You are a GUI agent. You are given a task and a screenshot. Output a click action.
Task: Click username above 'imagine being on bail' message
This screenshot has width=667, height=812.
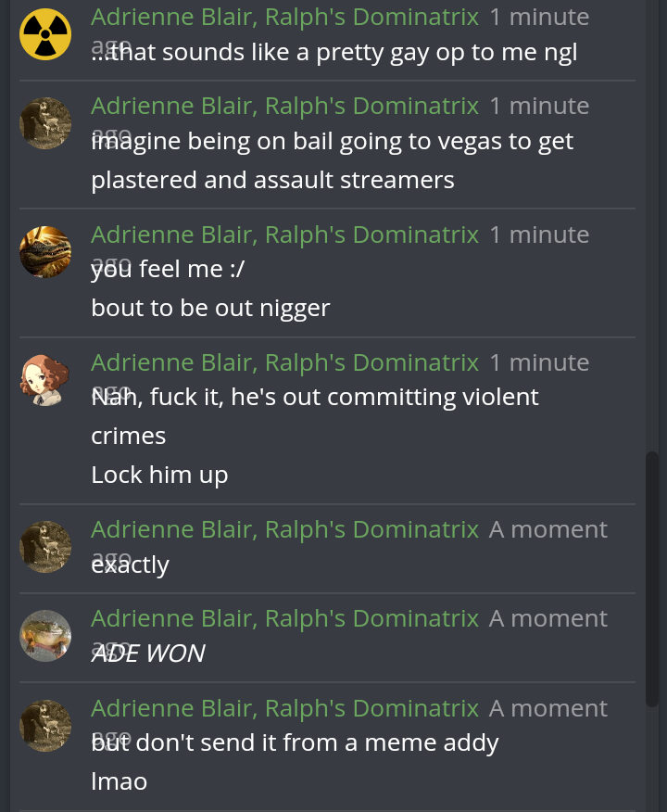[284, 106]
